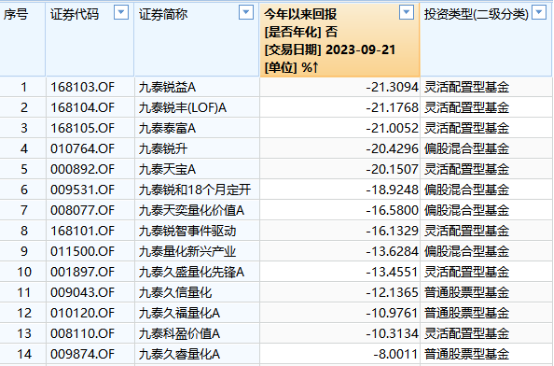This screenshot has width=554, height=366.
Task: Open filter dropdown for 今年以来回报 column
Action: (x=406, y=13)
